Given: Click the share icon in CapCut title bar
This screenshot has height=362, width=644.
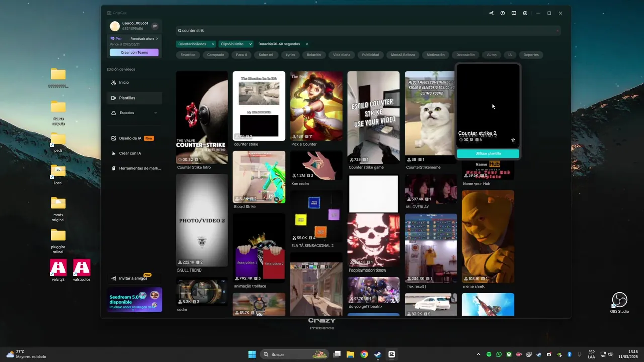Looking at the screenshot, I should (x=491, y=13).
